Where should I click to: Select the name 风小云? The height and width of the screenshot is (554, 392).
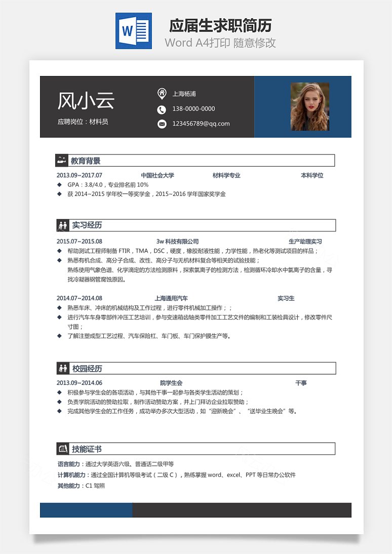(86, 100)
